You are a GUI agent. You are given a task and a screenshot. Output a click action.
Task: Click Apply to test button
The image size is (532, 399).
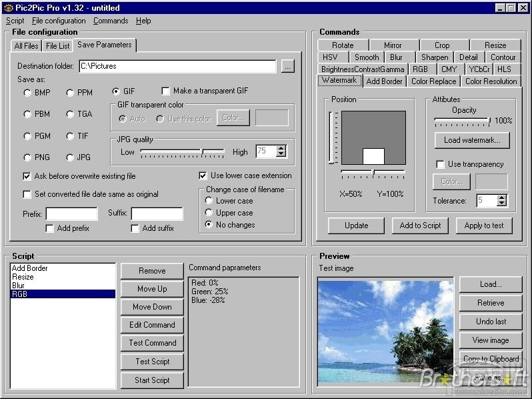point(484,226)
